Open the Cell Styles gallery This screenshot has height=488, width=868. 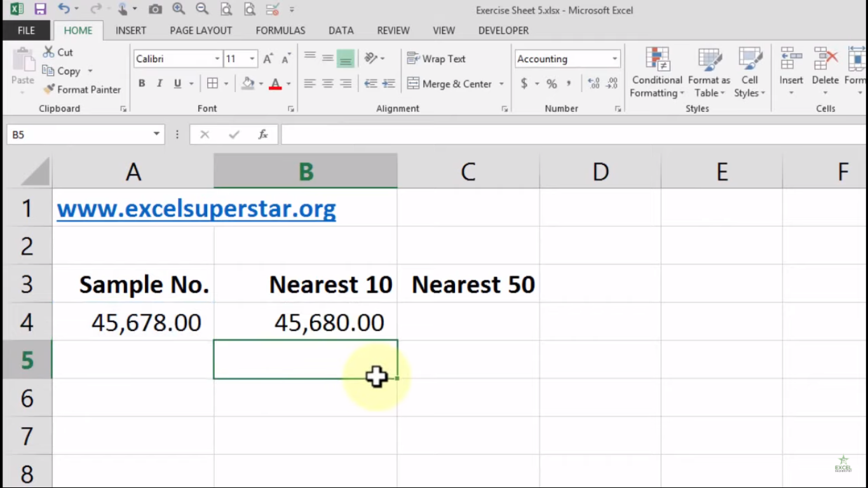point(750,72)
